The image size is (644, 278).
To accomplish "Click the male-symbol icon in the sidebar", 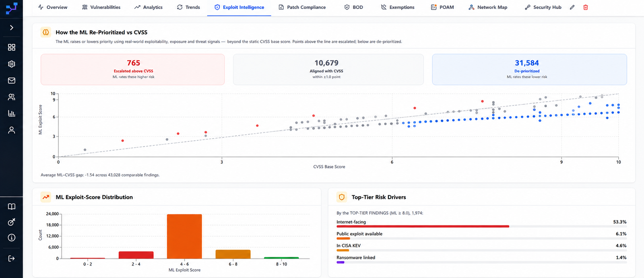I will tap(12, 222).
